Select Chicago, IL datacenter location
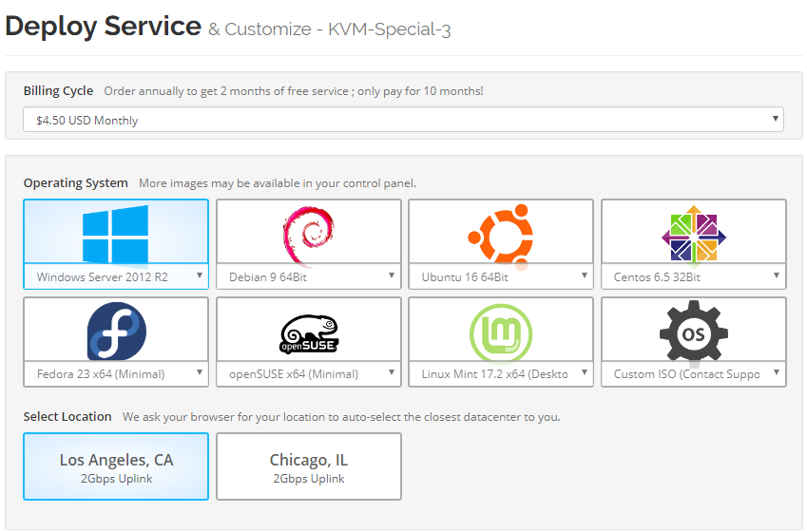The width and height of the screenshot is (807, 532). tap(308, 466)
